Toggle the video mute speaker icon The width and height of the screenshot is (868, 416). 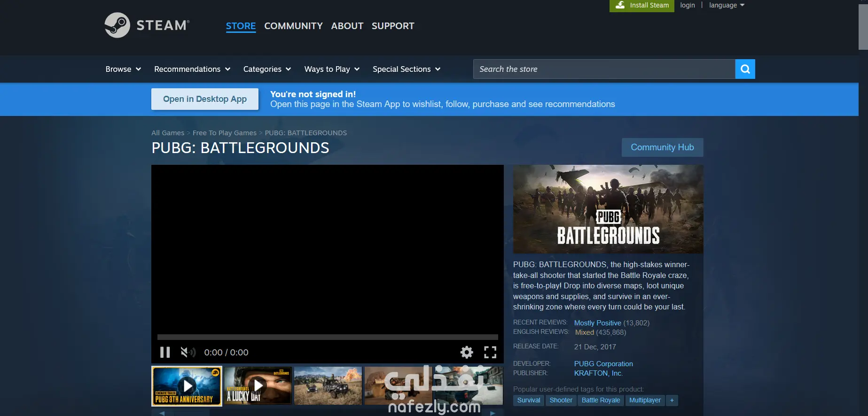click(x=188, y=352)
